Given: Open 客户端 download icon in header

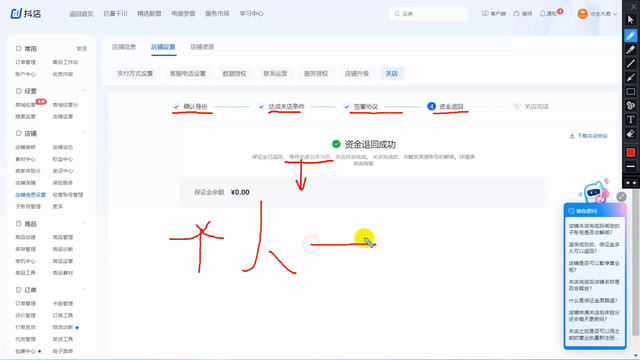Looking at the screenshot, I should tap(493, 13).
